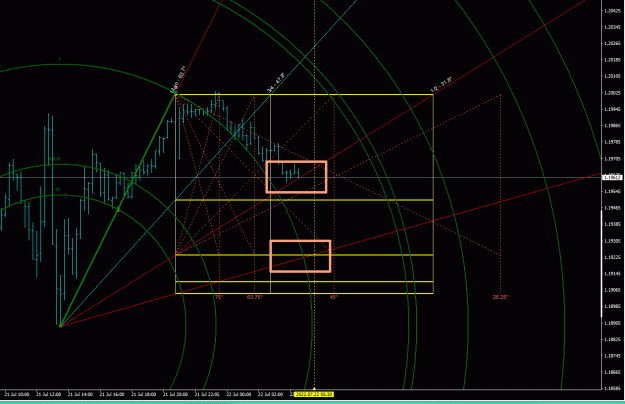Select the green anchor point at the swing low
Viewport: 625px width, 404px height.
(x=61, y=326)
